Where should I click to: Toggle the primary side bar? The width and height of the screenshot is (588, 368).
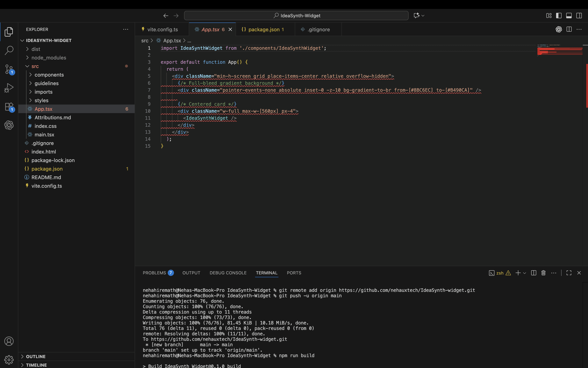[x=559, y=16]
